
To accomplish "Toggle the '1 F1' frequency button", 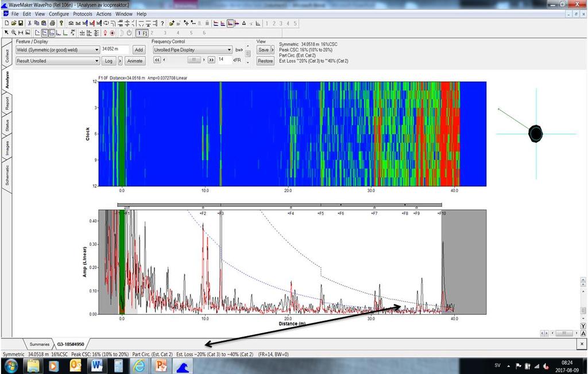I will (142, 33).
